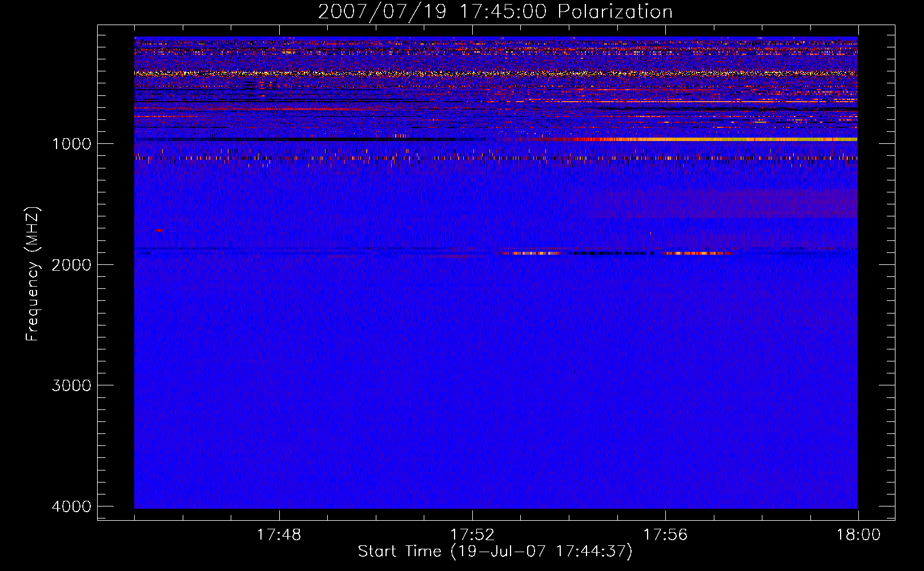Click the 17:56 time tick label
Screen dimensions: 924x571
[x=665, y=535]
